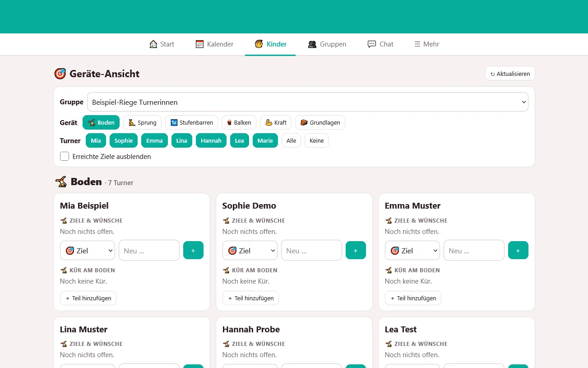
Task: Click the Neu input in Sophie Demo card
Action: (311, 250)
